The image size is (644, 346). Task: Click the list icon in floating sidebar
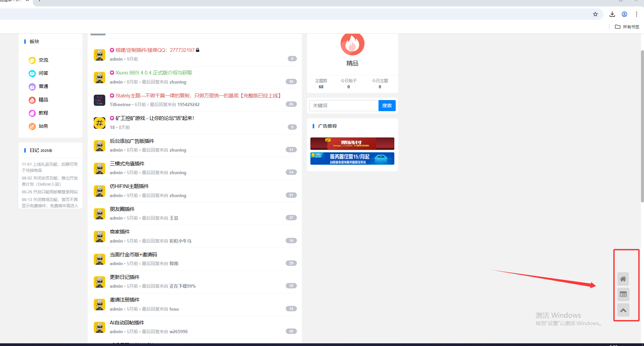pos(623,294)
